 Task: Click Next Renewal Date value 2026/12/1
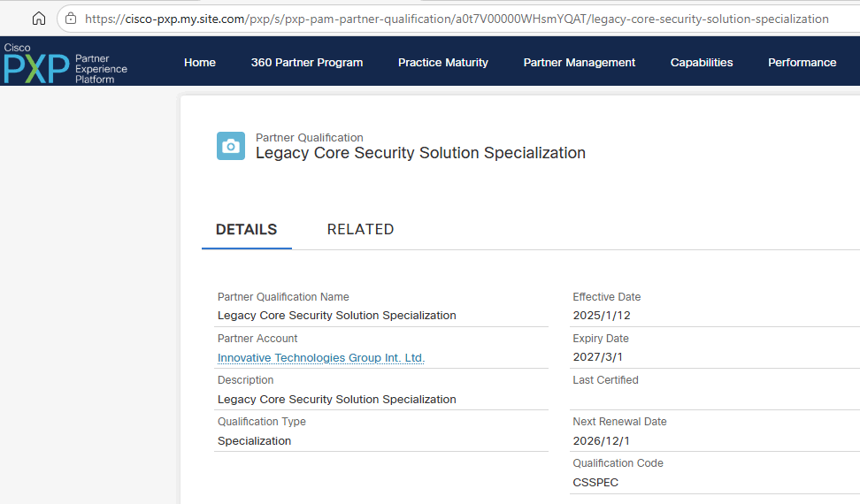[x=602, y=440]
